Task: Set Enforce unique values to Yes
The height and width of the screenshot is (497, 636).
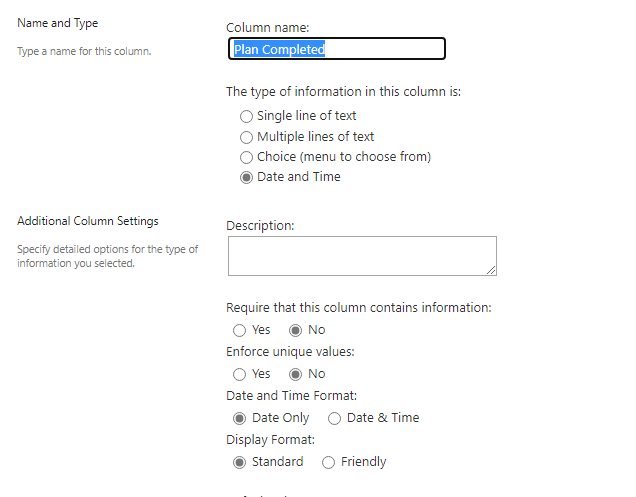Action: (x=239, y=374)
